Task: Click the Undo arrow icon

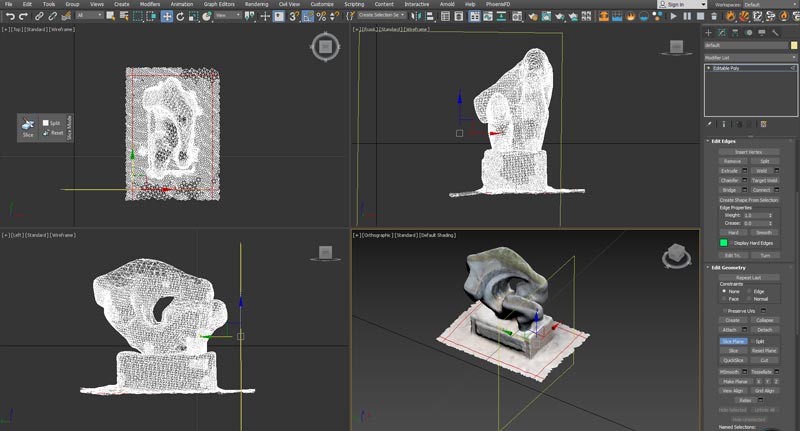Action: pyautogui.click(x=10, y=16)
